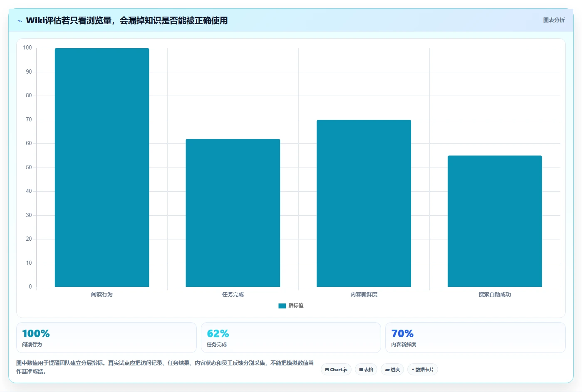
Task: Click the 内容新鲜度 bar in chart
Action: 364,203
